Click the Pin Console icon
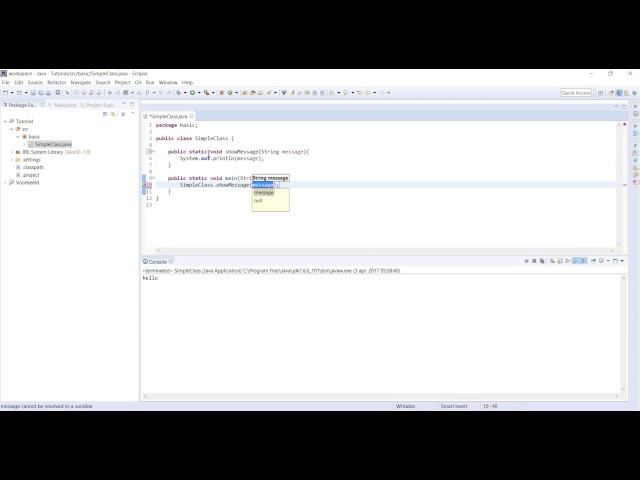The height and width of the screenshot is (480, 640). (x=593, y=261)
